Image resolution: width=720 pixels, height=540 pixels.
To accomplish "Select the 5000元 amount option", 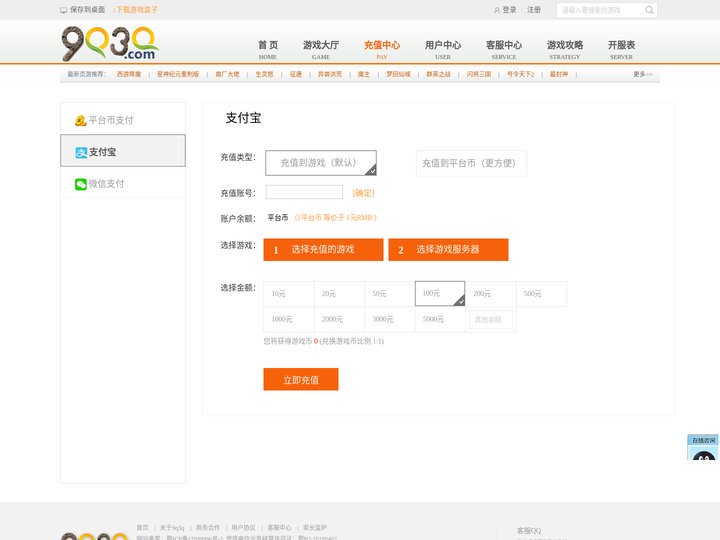I will tap(440, 319).
